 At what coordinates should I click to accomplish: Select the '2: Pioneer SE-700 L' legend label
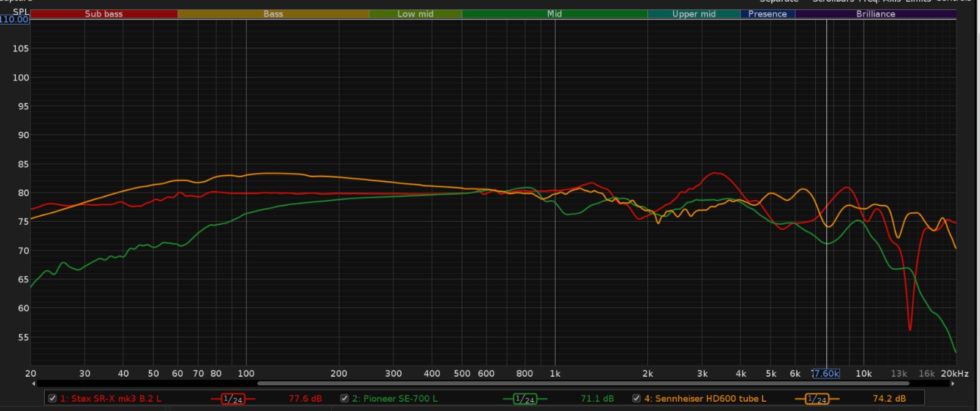(395, 399)
